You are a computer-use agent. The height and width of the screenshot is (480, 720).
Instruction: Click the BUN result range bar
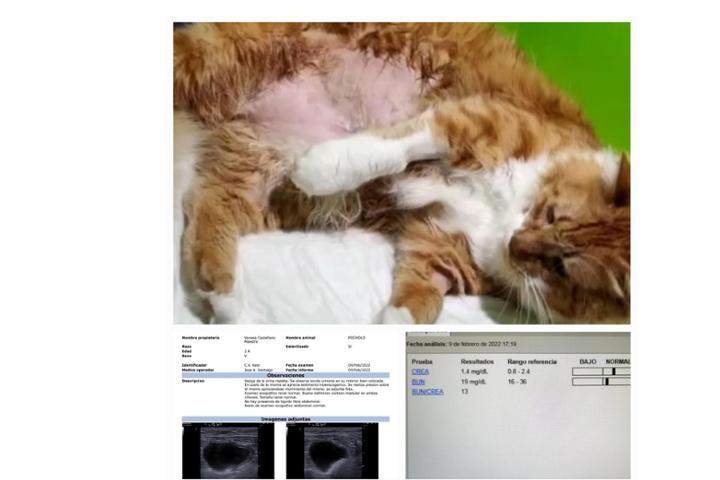point(601,382)
